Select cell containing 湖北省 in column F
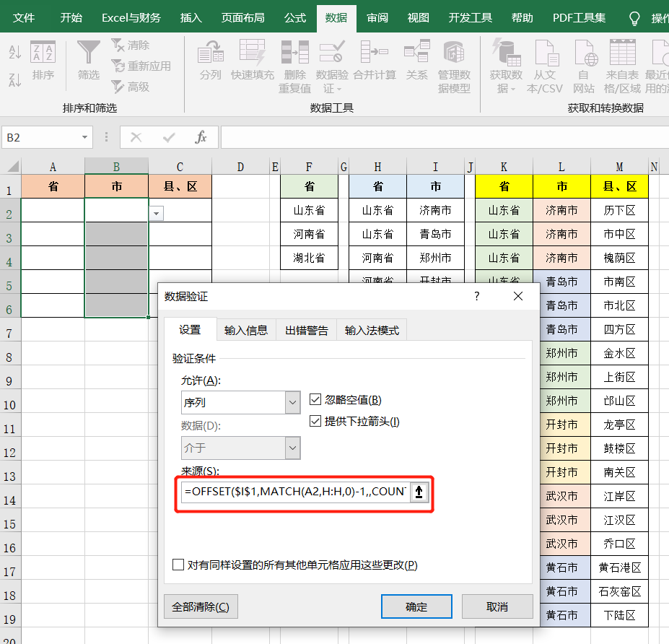Viewport: 669px width, 644px height. pos(309,258)
